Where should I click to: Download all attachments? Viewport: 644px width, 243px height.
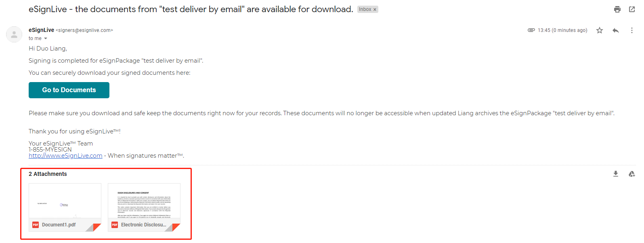616,174
